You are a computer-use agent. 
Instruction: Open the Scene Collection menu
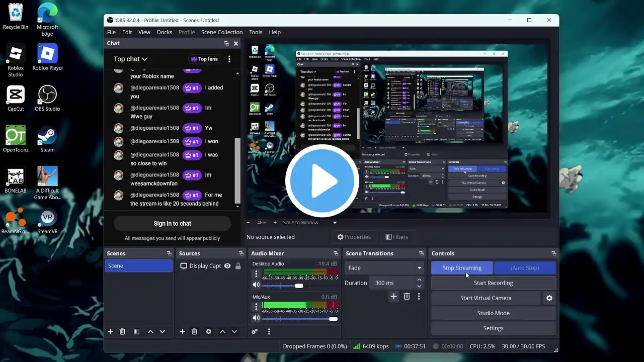pos(221,32)
